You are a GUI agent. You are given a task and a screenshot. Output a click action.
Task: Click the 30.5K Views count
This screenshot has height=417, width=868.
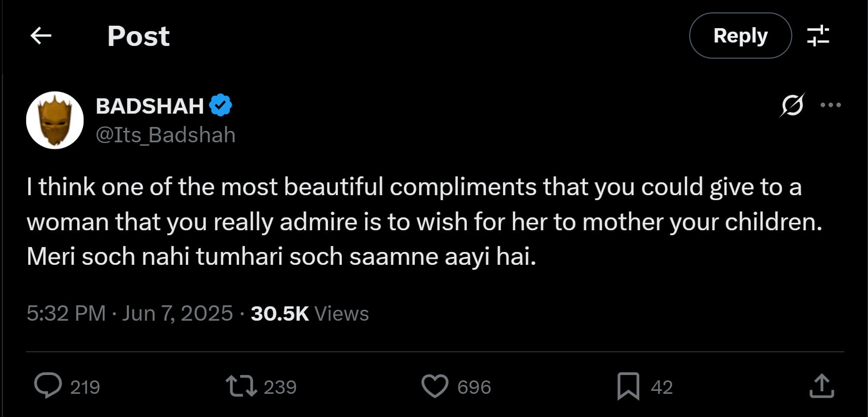[x=310, y=314]
